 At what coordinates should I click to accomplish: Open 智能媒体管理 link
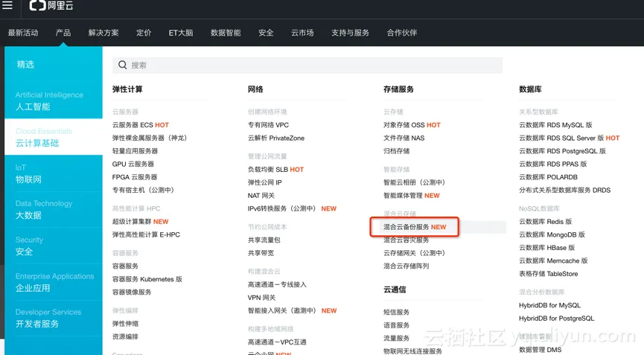(403, 196)
